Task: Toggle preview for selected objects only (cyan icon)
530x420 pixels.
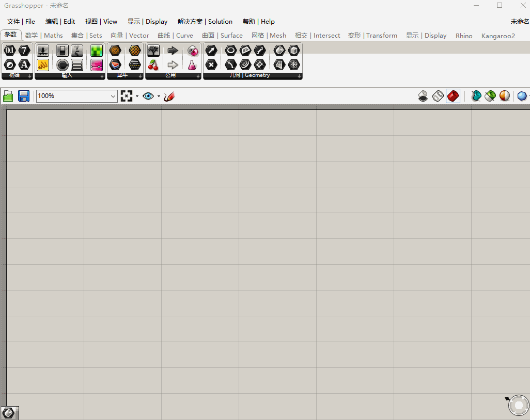Action: click(476, 96)
